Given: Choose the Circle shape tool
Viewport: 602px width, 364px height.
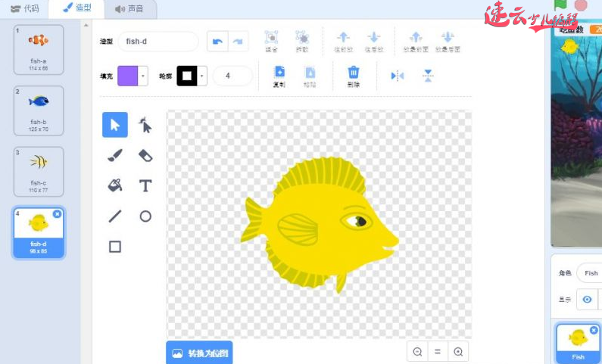Looking at the screenshot, I should (x=145, y=216).
